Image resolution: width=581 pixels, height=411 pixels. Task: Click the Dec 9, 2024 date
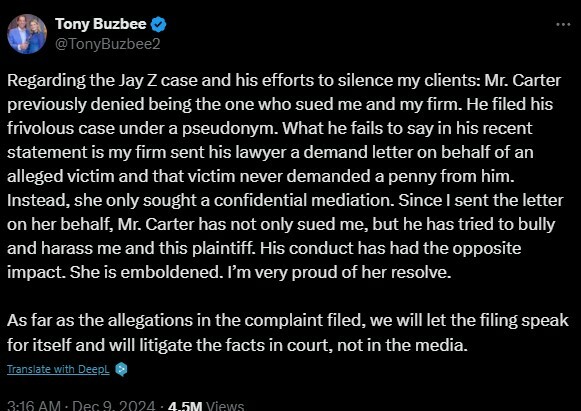pyautogui.click(x=114, y=405)
